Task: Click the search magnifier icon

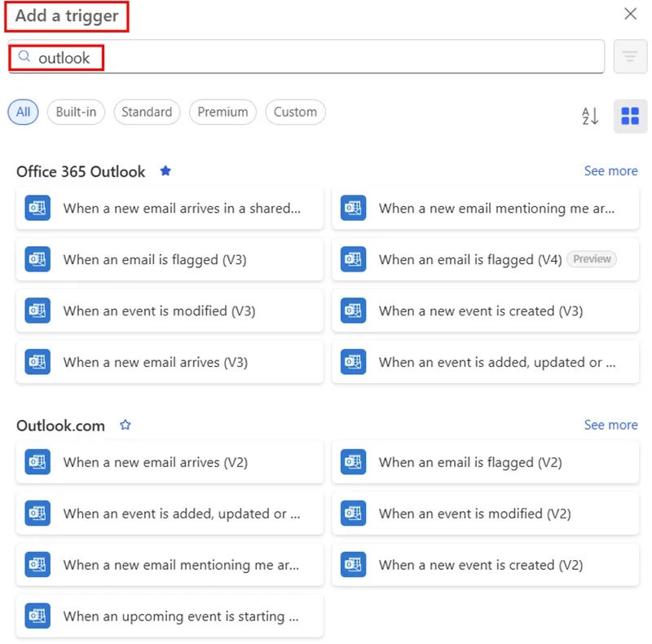Action: [x=23, y=57]
